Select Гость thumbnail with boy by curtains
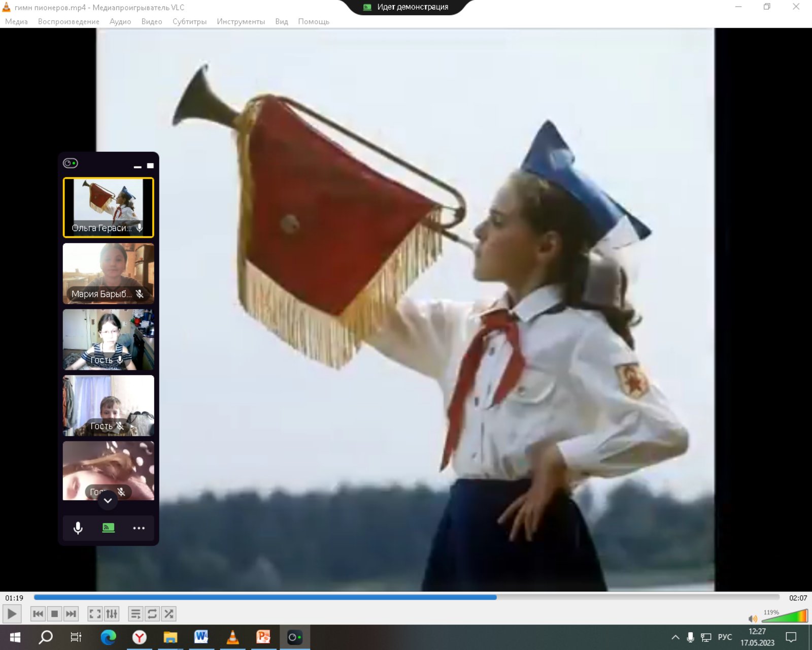The image size is (812, 650). (x=108, y=405)
